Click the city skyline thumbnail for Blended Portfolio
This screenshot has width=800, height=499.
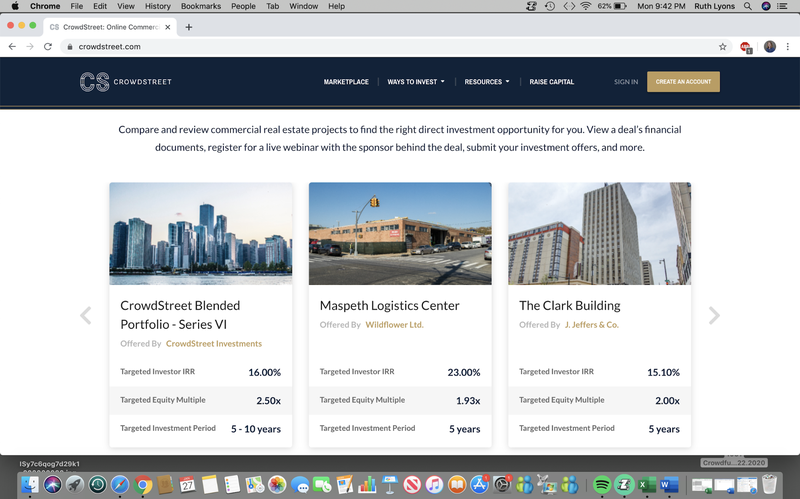(x=201, y=234)
